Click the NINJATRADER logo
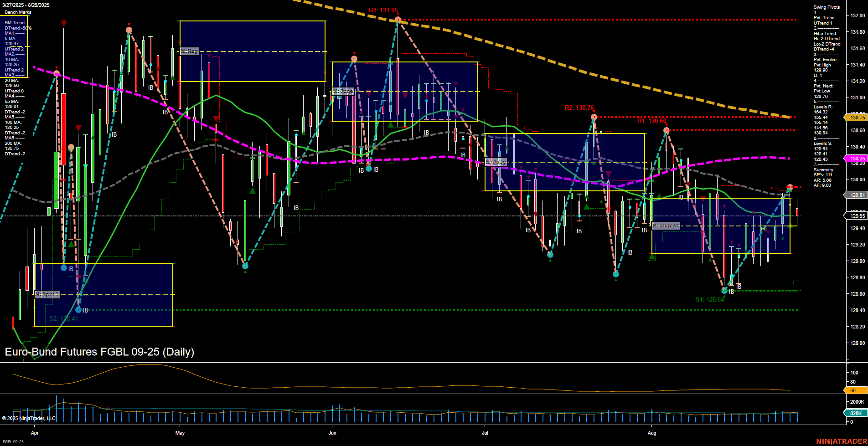This screenshot has width=868, height=446. 841,441
